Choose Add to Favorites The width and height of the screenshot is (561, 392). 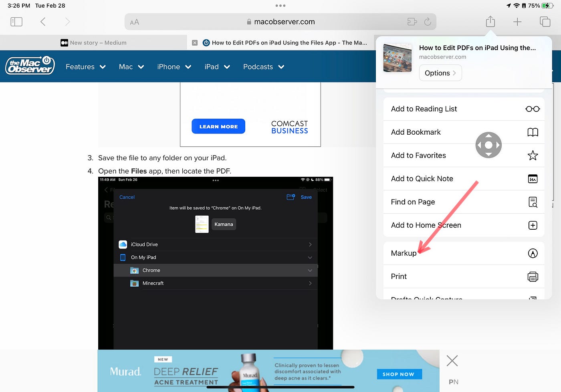[x=464, y=156]
